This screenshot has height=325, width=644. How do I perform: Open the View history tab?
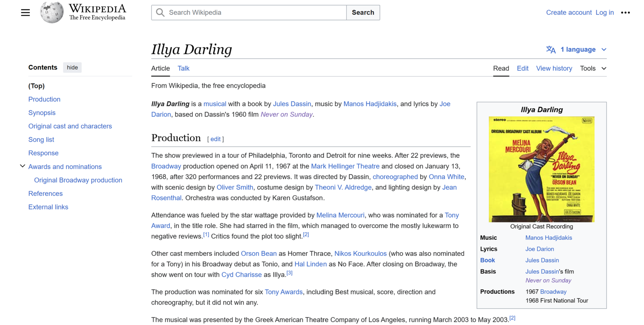(x=554, y=68)
